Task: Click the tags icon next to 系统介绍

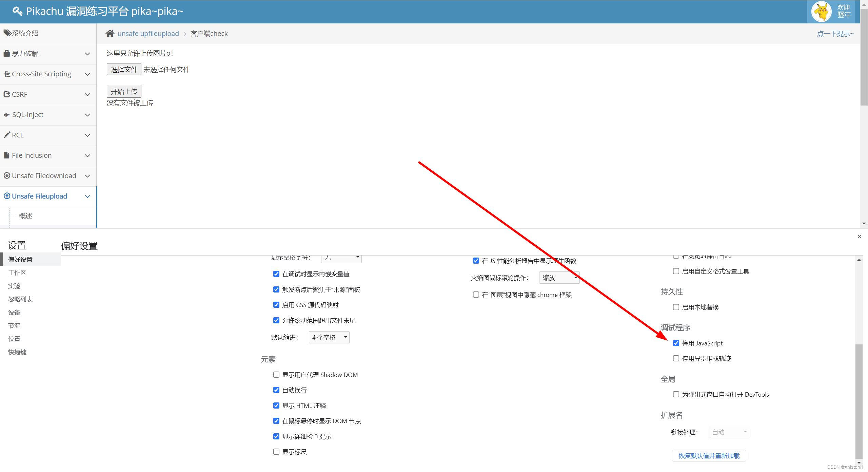Action: coord(7,33)
